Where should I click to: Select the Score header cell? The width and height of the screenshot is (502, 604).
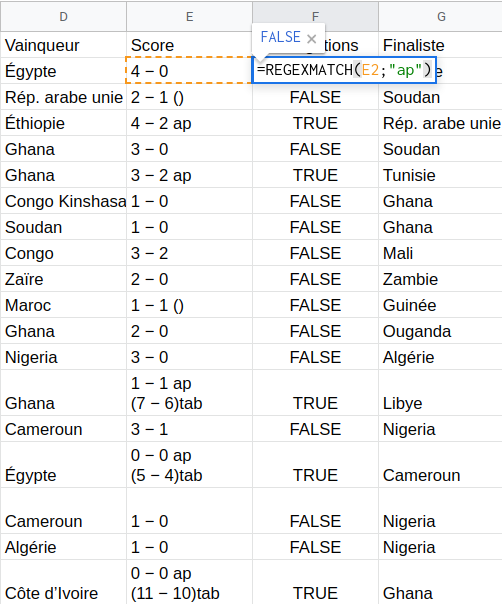[190, 45]
